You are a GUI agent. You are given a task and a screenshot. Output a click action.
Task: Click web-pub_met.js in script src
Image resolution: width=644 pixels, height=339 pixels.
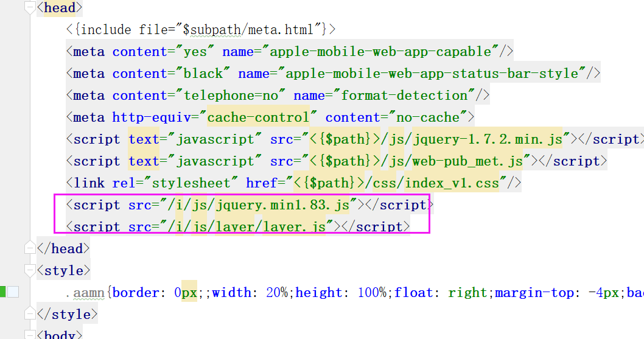pos(468,161)
